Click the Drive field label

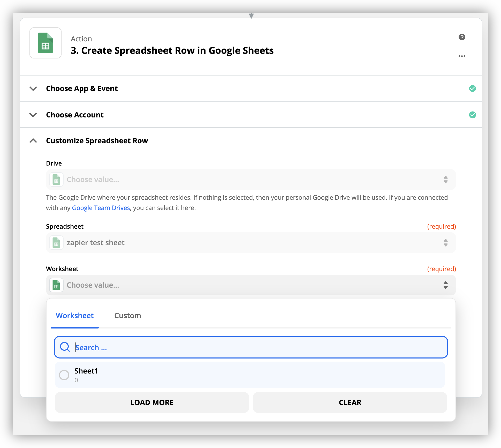pyautogui.click(x=54, y=163)
